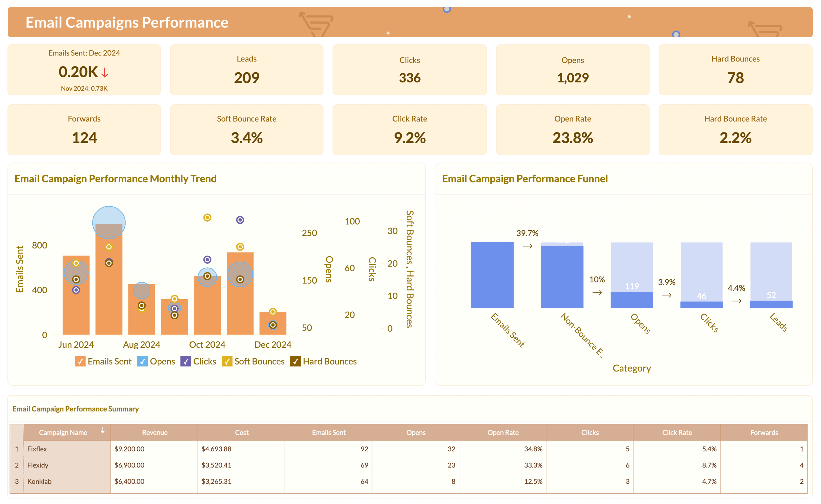Click the arrow under the 10% funnel label
Viewport: 821px width, 504px height.
pos(597,292)
